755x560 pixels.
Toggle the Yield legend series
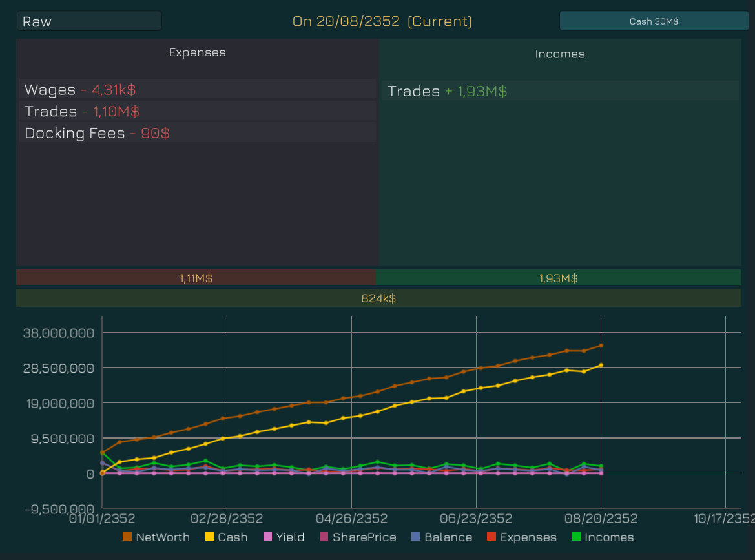coord(283,537)
